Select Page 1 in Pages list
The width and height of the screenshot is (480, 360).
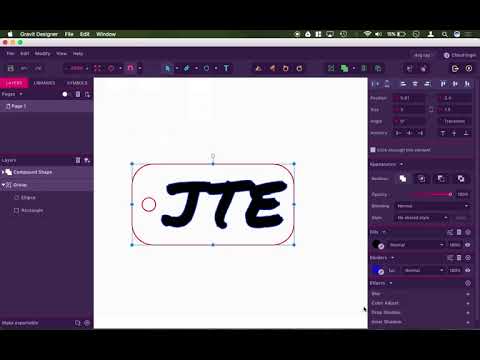pos(47,106)
